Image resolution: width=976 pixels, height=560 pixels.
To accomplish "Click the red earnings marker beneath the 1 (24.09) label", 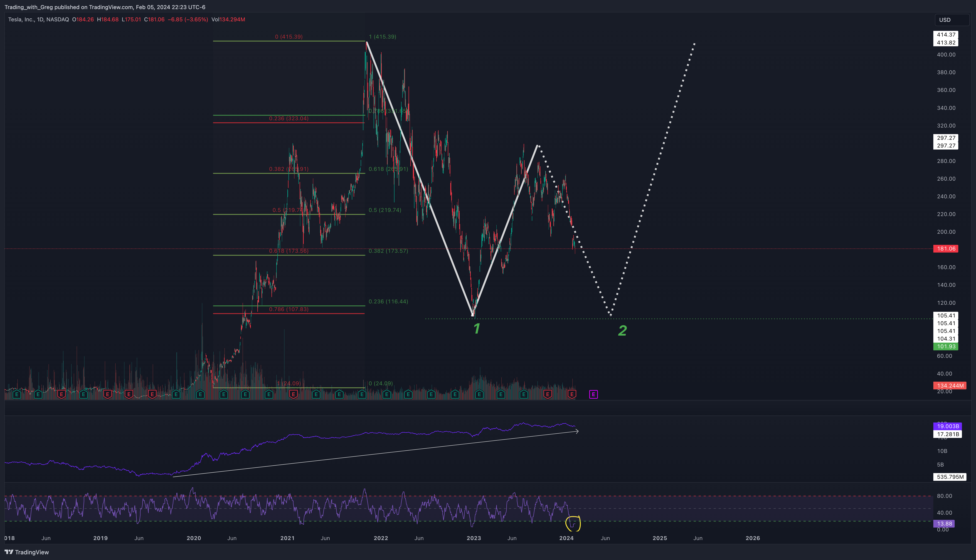I will (x=293, y=394).
